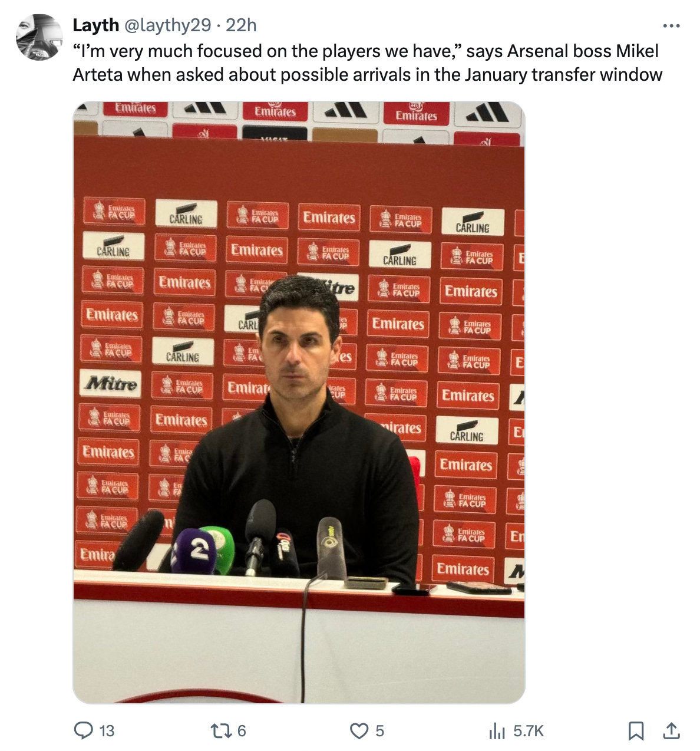Like the tweet with the heart icon

[x=359, y=731]
